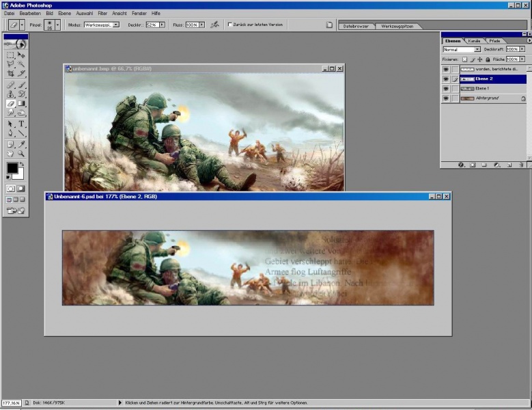The width and height of the screenshot is (532, 410).
Task: Enable the airbrush option in options bar
Action: [214, 25]
